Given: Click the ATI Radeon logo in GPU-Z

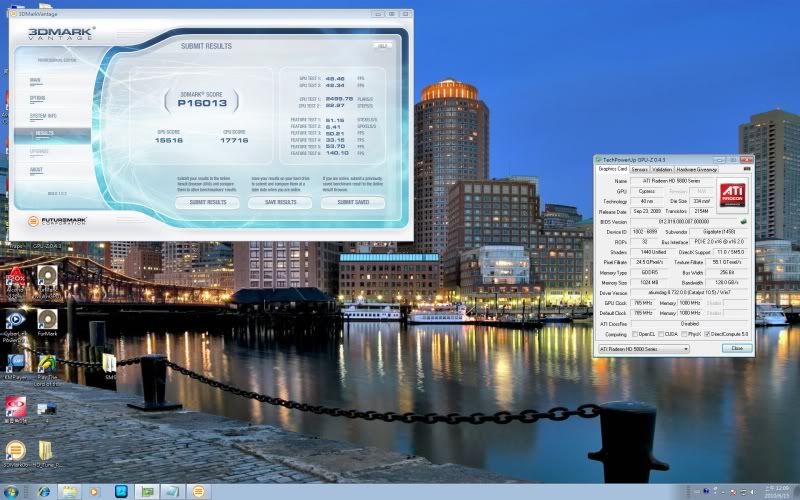Looking at the screenshot, I should pos(732,195).
